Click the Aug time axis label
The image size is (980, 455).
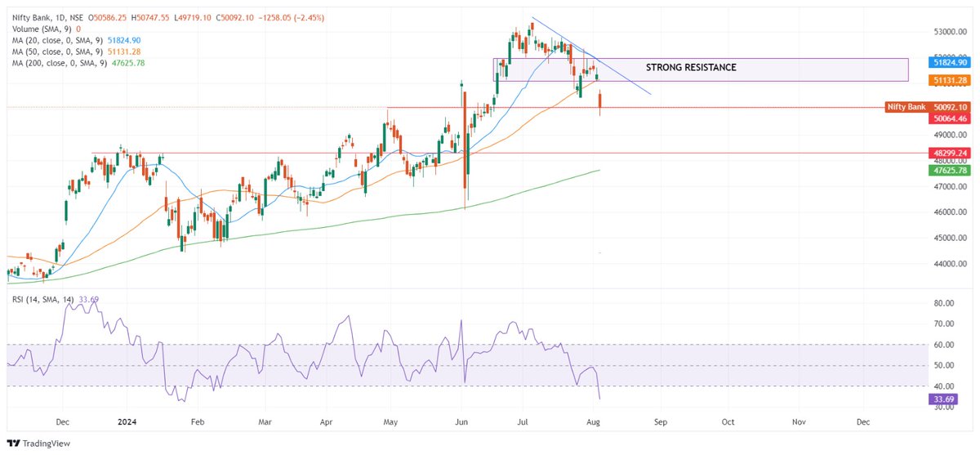[x=594, y=424]
